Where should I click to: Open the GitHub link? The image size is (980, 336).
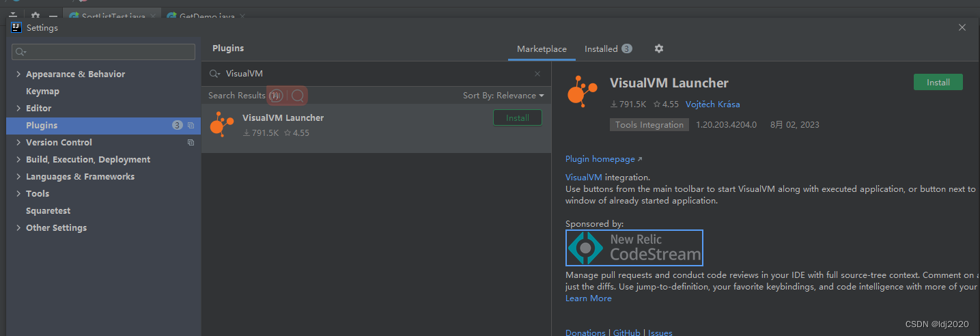point(626,333)
